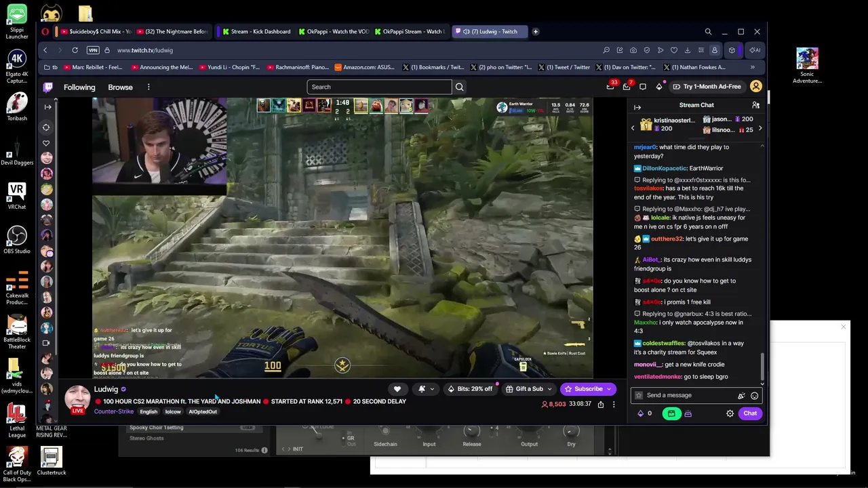Open the Twitch home logo
The height and width of the screenshot is (488, 868).
pyautogui.click(x=48, y=87)
